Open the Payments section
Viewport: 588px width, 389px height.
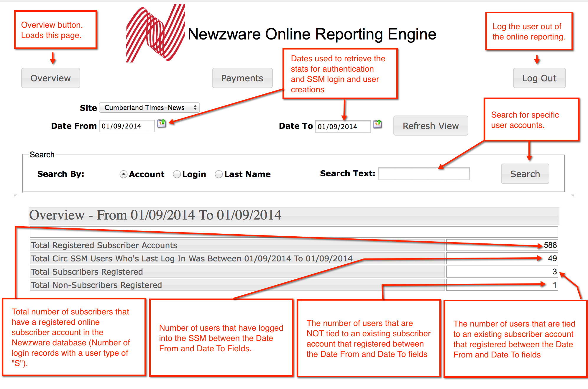tap(242, 78)
